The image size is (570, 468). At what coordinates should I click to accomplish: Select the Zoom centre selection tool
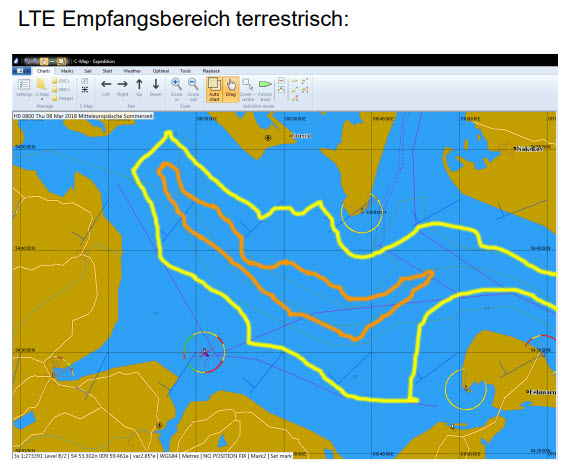click(248, 89)
